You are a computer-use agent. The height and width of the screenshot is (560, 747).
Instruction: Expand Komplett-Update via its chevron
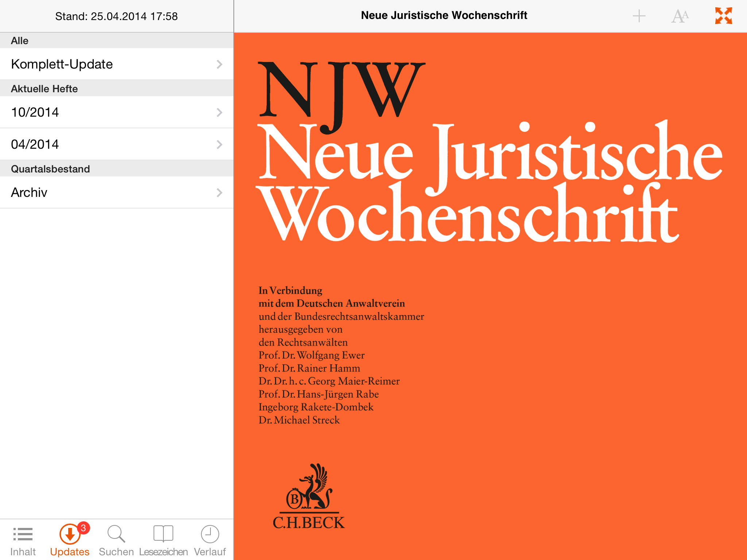pyautogui.click(x=219, y=64)
